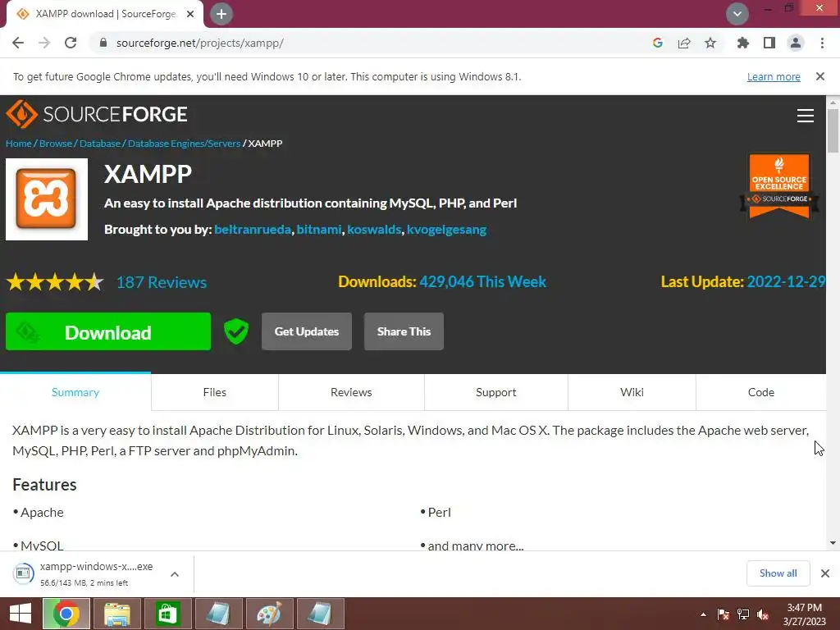Reload the page with refresh icon
Image resolution: width=840 pixels, height=630 pixels.
(x=71, y=43)
